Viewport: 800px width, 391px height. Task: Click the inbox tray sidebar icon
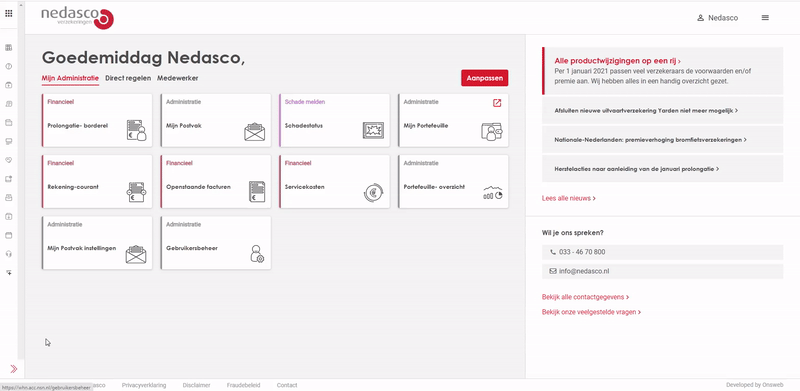pos(9,198)
